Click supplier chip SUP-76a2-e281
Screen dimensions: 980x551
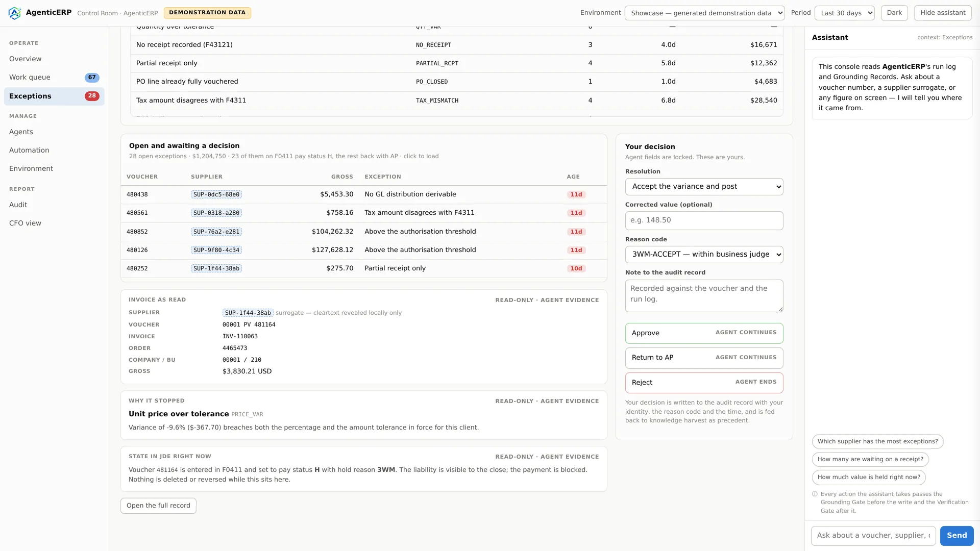[x=216, y=232]
